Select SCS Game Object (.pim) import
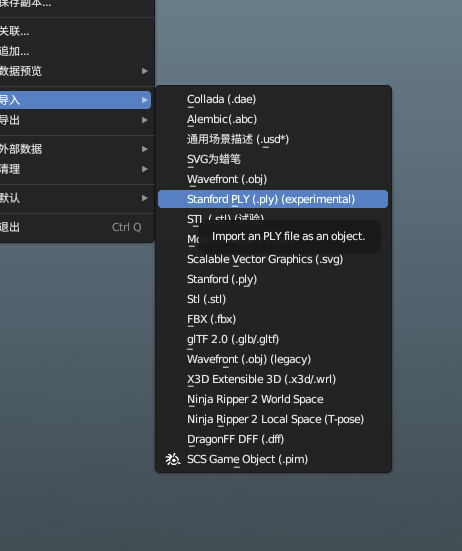This screenshot has width=462, height=551. click(273, 459)
